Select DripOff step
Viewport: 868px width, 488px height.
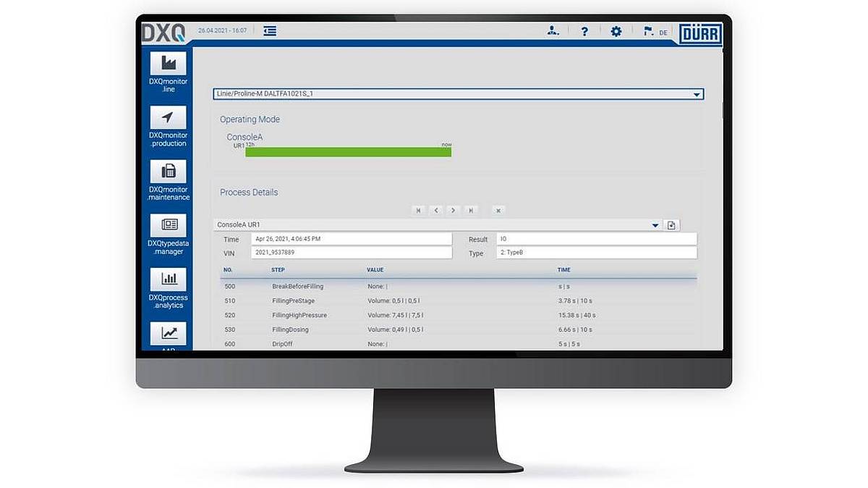[282, 344]
